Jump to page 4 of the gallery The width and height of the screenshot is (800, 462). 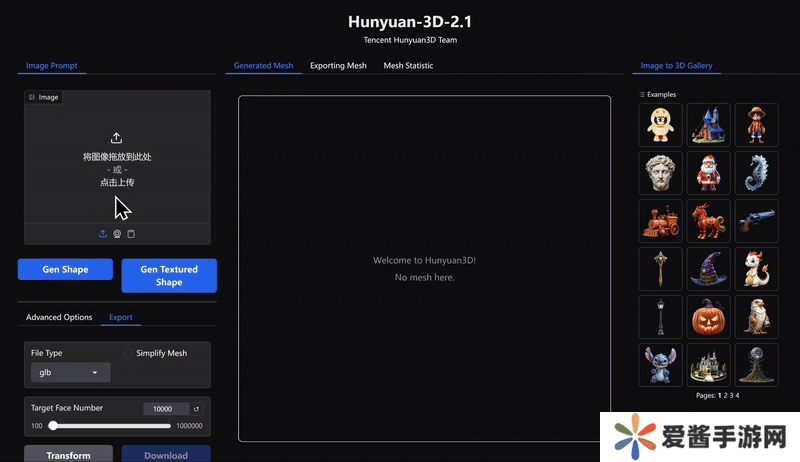(737, 396)
